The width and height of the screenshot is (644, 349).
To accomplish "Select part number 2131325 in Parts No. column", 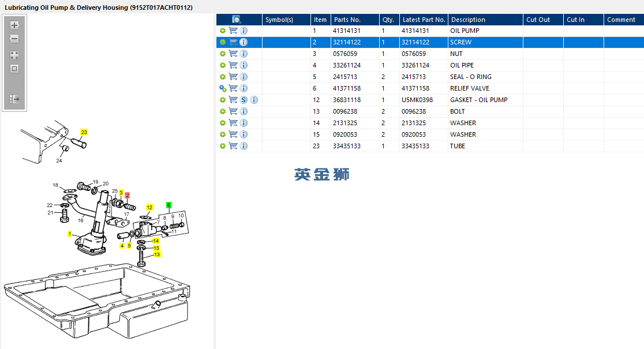I will tap(345, 123).
